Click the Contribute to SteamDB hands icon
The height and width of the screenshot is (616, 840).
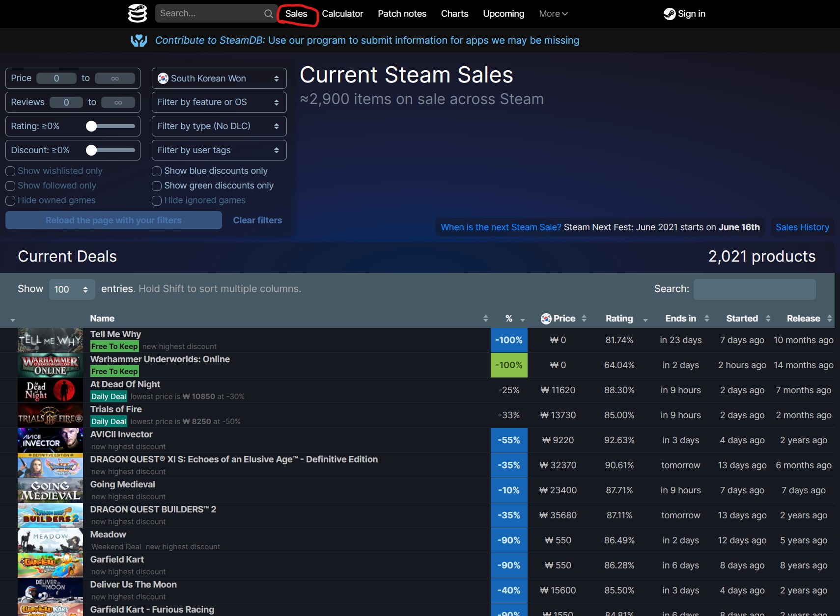click(139, 40)
